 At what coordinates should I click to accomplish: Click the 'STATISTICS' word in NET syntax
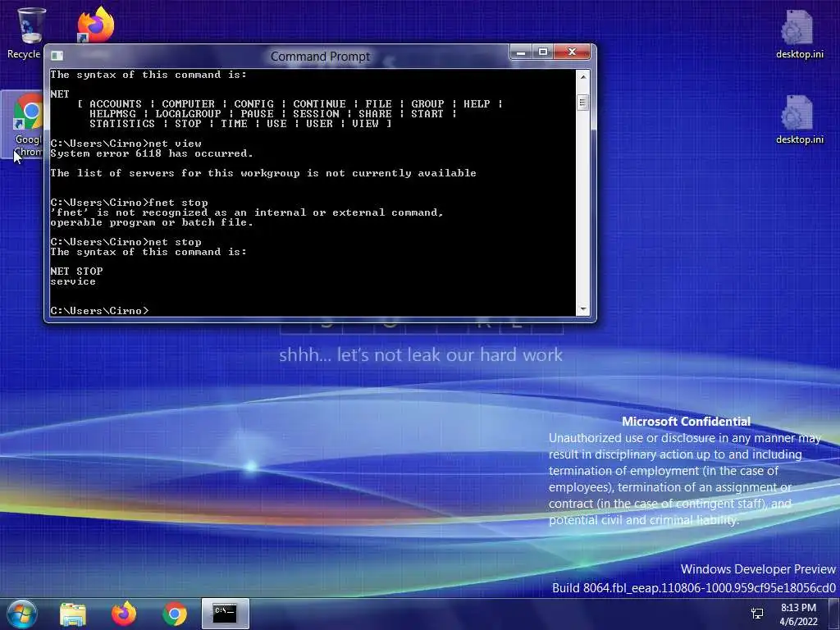[122, 124]
